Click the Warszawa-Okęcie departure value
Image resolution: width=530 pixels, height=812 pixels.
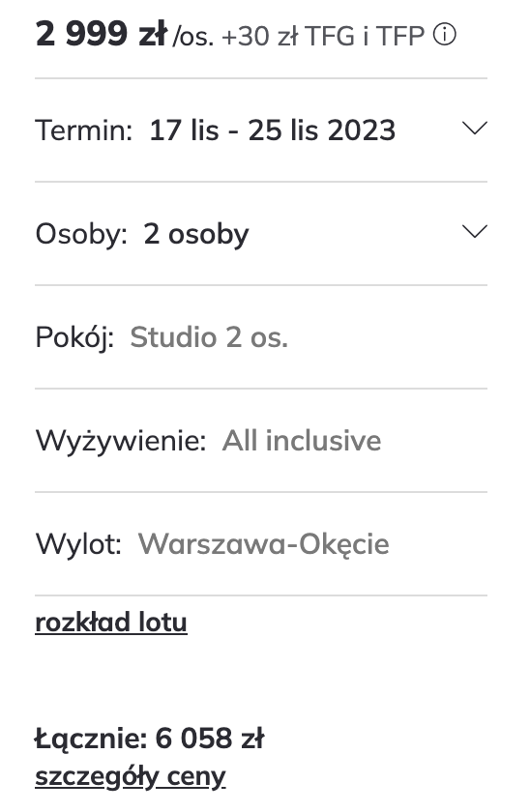pos(264,544)
